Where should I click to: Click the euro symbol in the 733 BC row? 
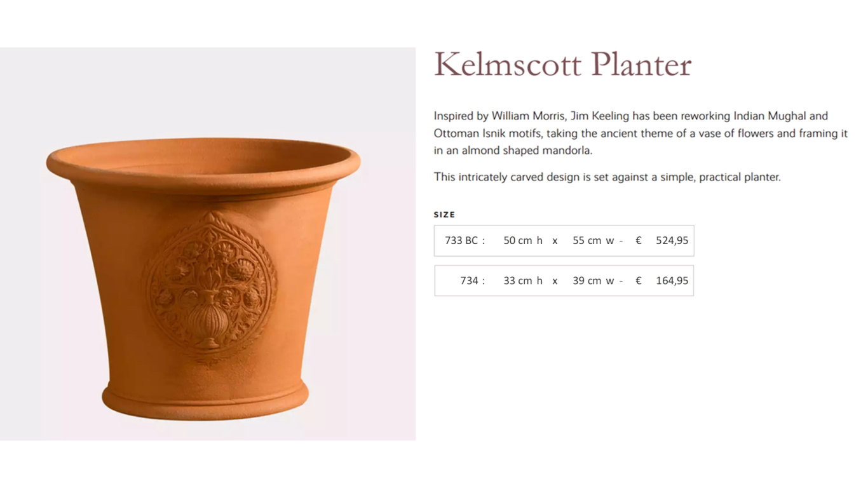point(639,241)
